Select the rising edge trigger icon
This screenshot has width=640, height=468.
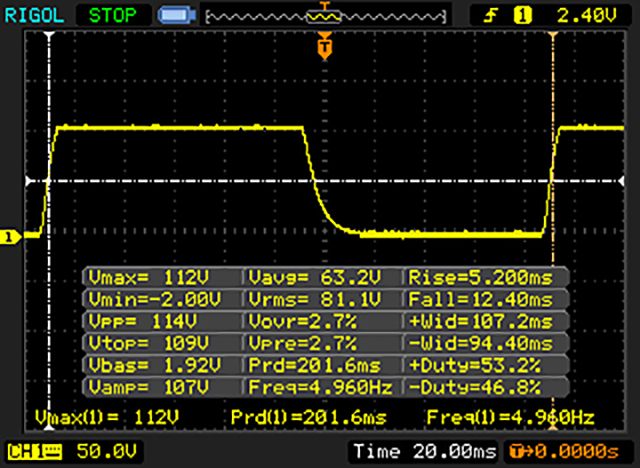click(x=492, y=15)
